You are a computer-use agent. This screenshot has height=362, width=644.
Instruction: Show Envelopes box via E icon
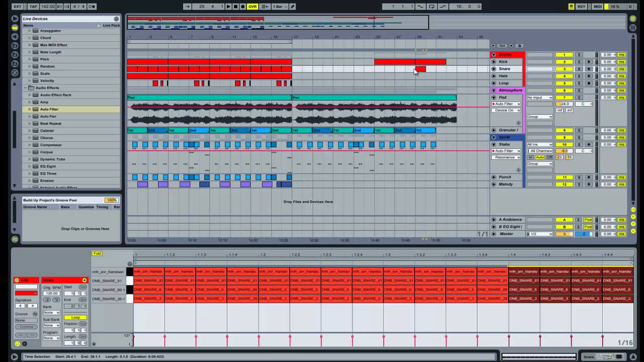[24, 344]
